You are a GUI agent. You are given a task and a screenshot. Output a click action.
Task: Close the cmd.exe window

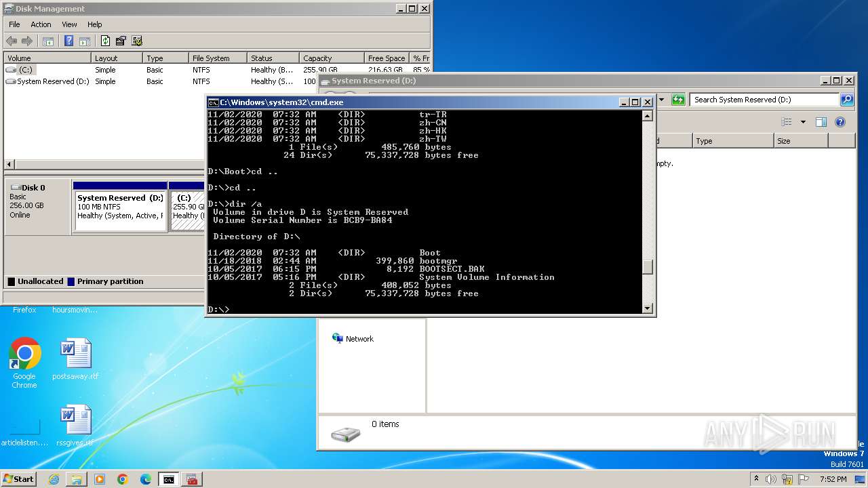coord(647,102)
